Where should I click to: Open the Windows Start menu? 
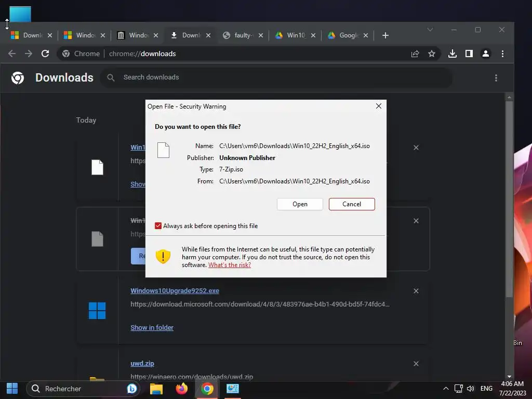click(12, 389)
